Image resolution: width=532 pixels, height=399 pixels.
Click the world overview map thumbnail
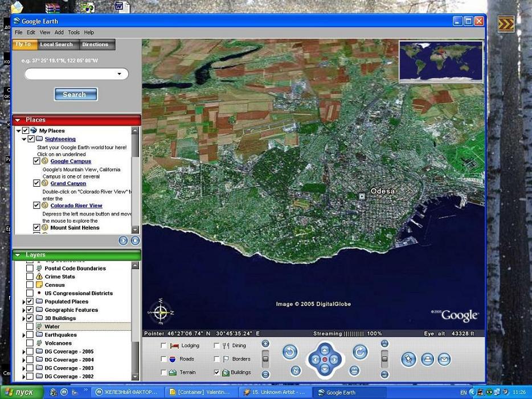(x=440, y=61)
